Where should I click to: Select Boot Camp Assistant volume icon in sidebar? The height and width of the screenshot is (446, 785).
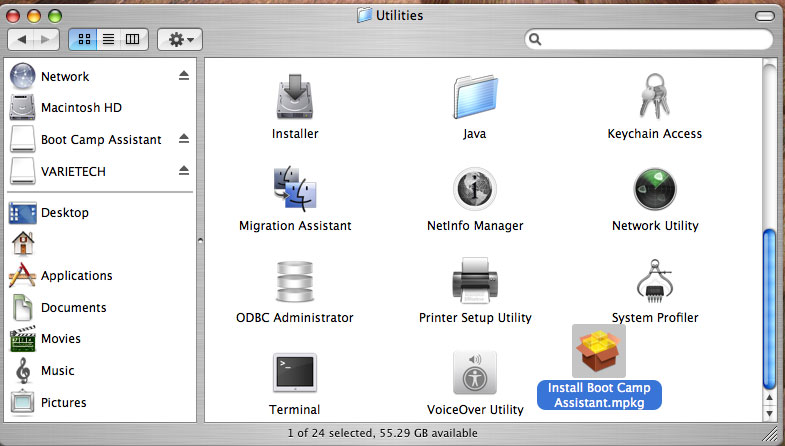tap(23, 139)
